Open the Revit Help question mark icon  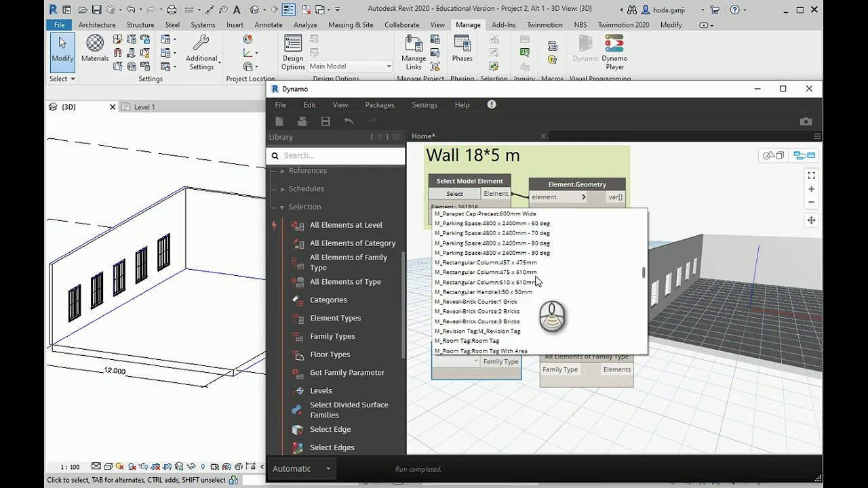coord(734,9)
